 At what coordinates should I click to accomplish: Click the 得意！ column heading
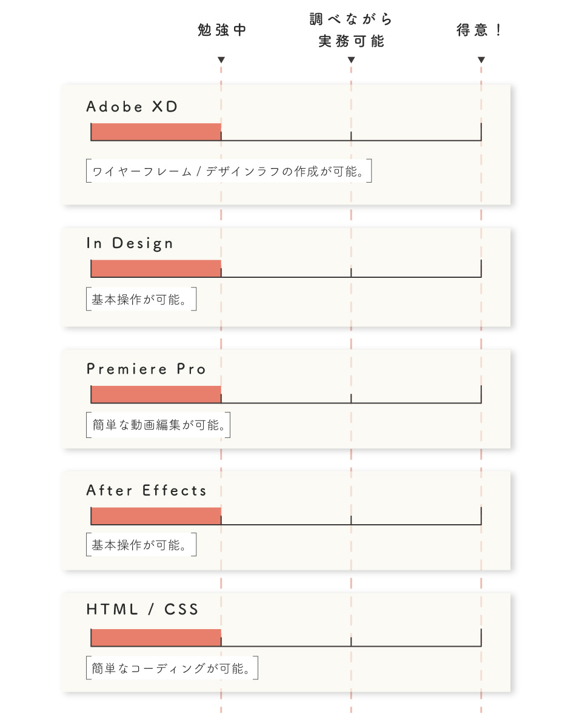click(x=480, y=30)
